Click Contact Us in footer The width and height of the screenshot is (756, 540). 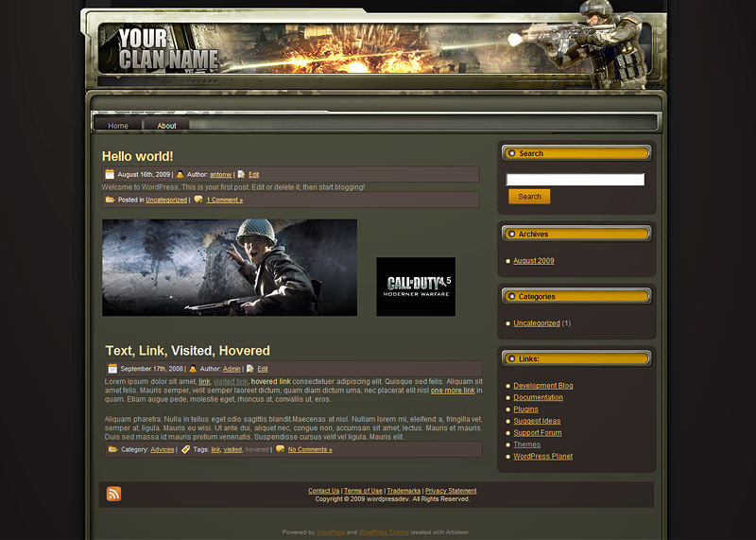tap(324, 491)
